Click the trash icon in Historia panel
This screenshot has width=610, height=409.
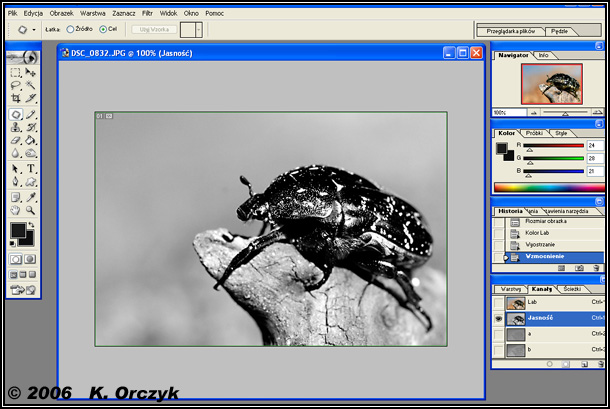(x=595, y=268)
